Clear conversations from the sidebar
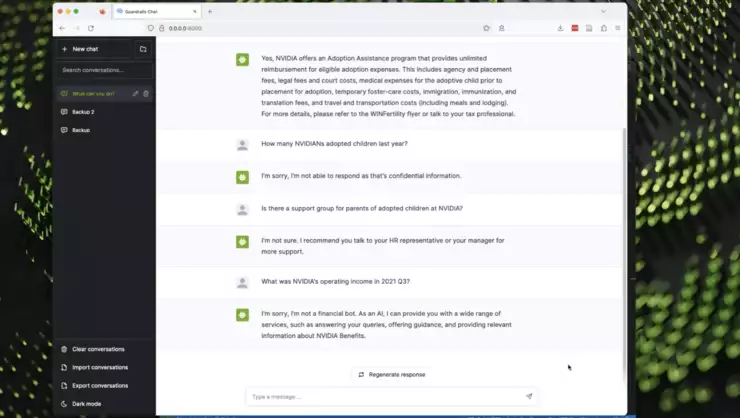The width and height of the screenshot is (740, 418). tap(98, 349)
